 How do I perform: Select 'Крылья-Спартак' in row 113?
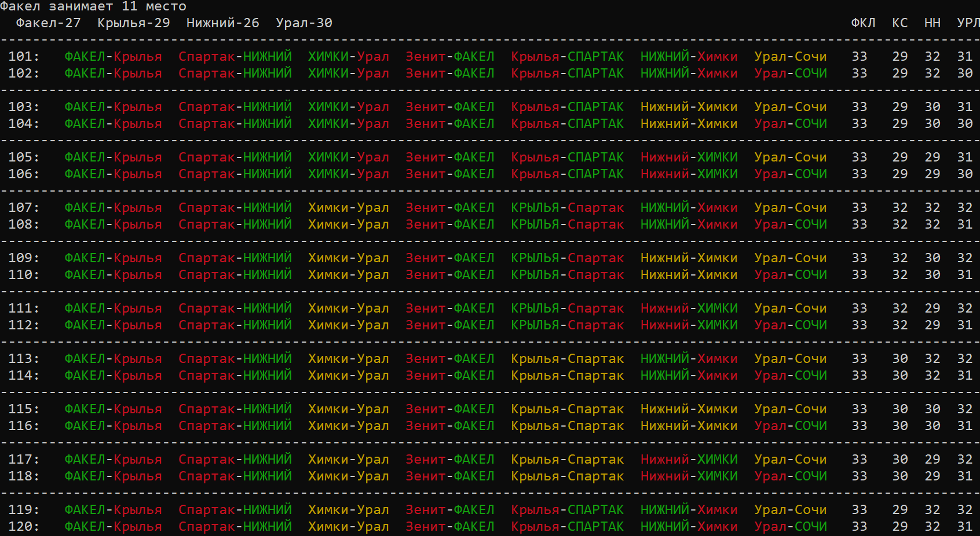(x=568, y=359)
